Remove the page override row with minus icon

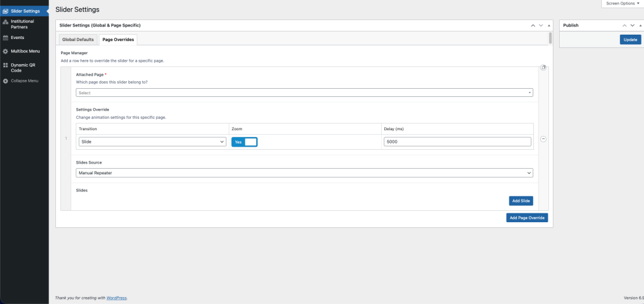click(543, 140)
